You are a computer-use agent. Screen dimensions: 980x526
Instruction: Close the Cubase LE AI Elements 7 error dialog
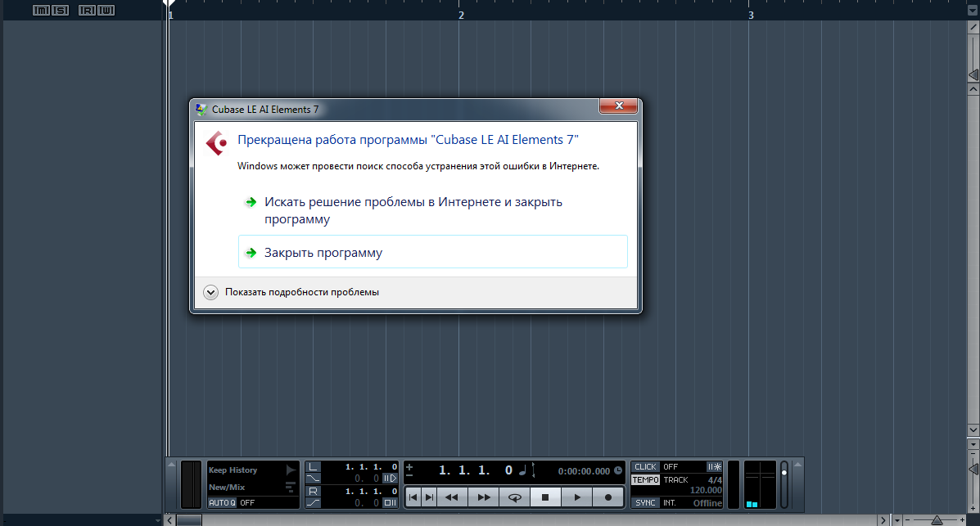(618, 106)
